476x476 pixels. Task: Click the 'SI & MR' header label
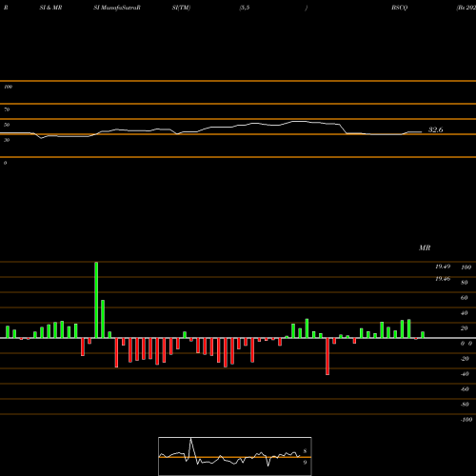[x=50, y=8]
